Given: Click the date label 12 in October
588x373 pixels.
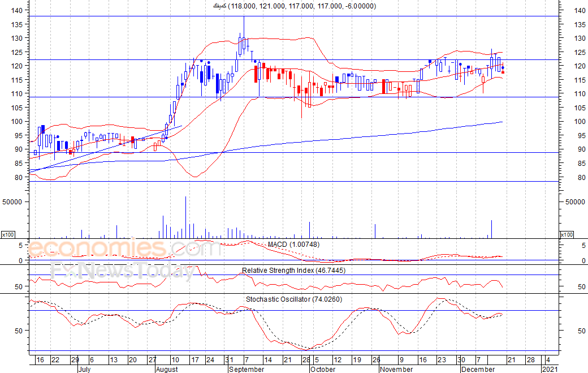Looking at the screenshot, I should [x=338, y=360].
